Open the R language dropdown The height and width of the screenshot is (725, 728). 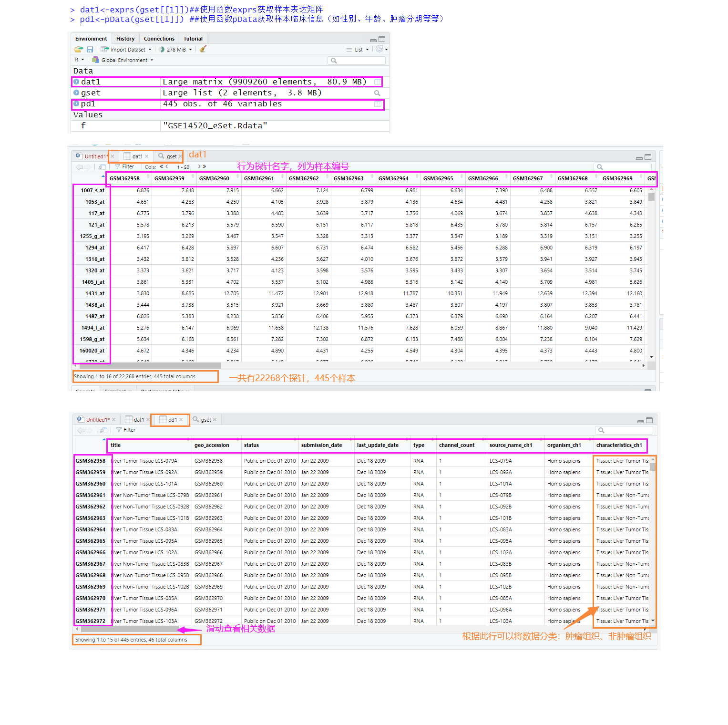(x=79, y=60)
